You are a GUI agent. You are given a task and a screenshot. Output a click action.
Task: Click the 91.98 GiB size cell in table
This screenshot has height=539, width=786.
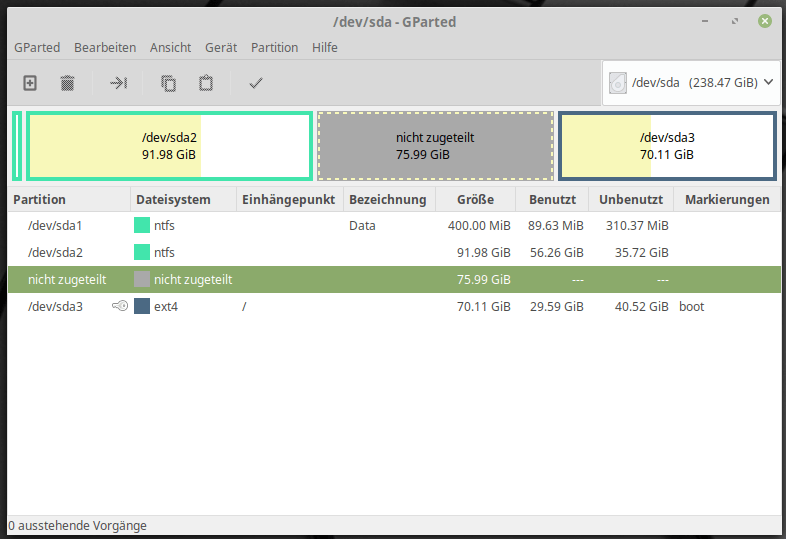(484, 253)
